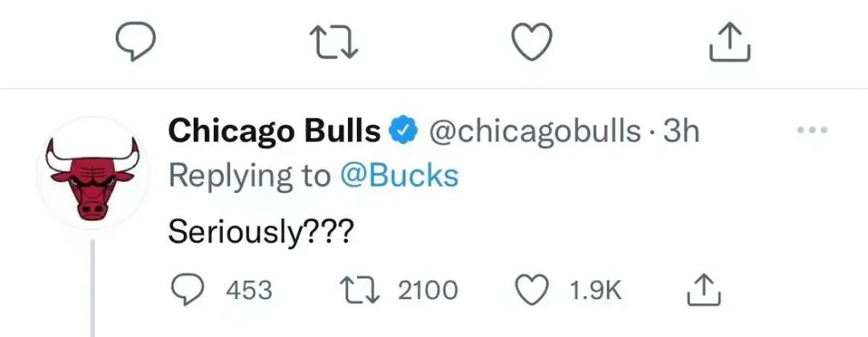Visit the @Bucks profile link
The image size is (868, 337).
click(399, 176)
